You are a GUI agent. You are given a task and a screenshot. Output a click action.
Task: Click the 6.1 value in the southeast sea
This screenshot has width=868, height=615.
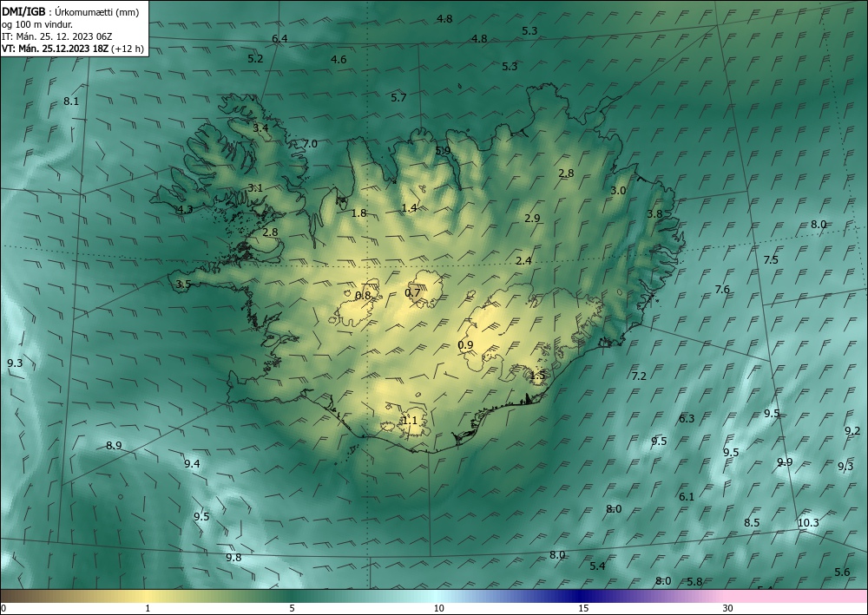click(687, 497)
